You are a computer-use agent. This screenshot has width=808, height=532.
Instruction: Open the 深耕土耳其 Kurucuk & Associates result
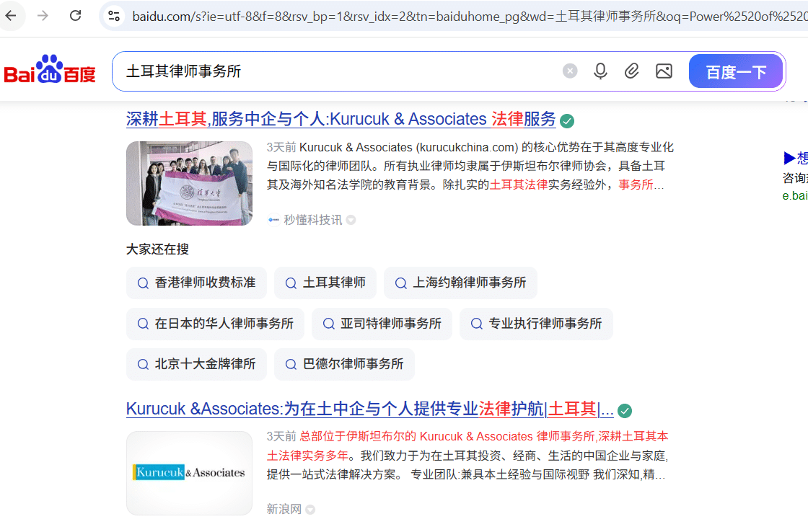coord(341,120)
